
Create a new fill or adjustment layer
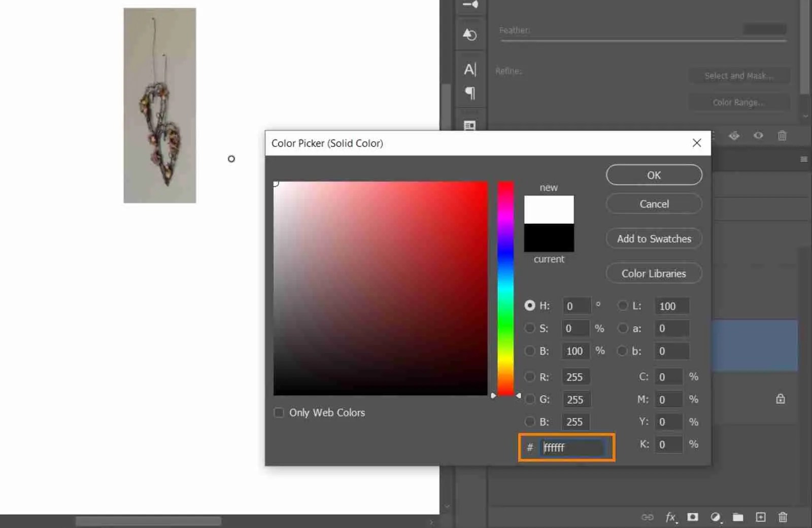coord(715,517)
